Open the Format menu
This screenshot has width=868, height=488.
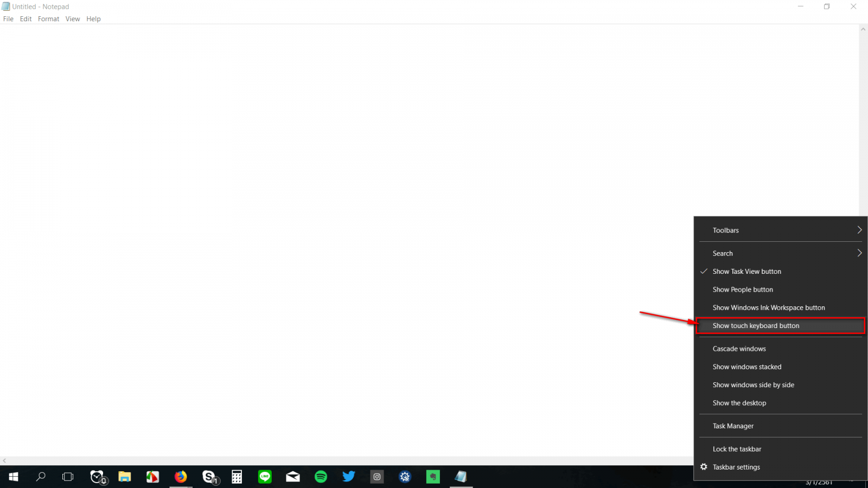(x=48, y=18)
